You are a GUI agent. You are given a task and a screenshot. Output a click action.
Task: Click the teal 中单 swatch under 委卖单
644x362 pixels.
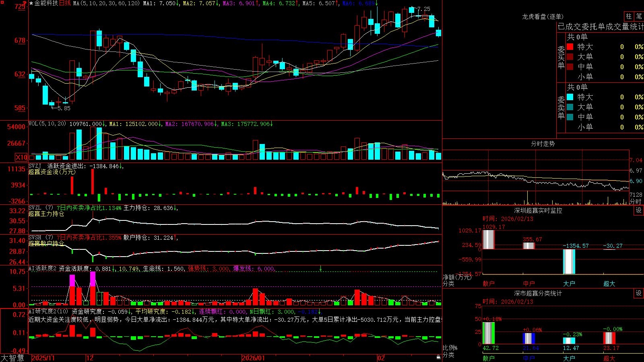(570, 117)
